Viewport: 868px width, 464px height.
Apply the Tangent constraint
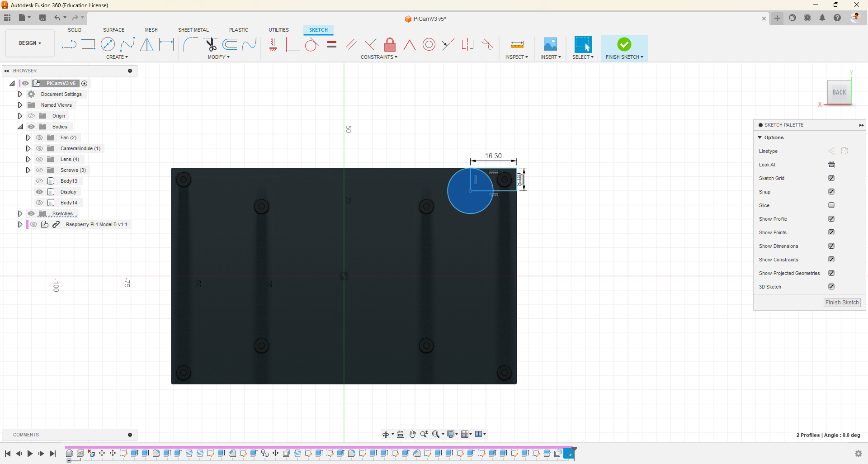pos(311,44)
